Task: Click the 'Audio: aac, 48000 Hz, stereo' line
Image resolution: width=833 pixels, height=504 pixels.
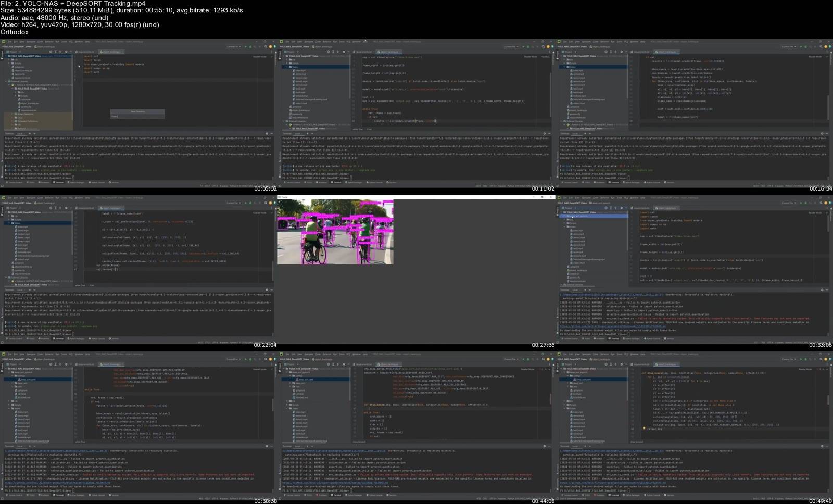Action: point(54,18)
